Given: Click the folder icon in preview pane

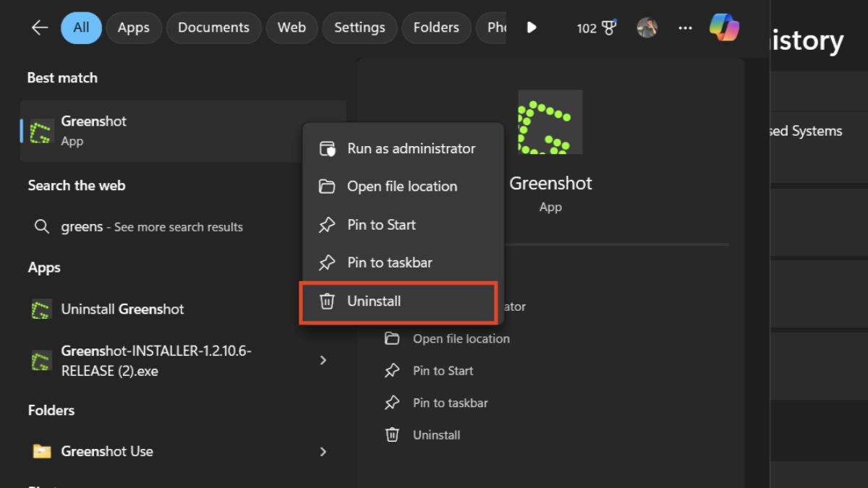Looking at the screenshot, I should pyautogui.click(x=392, y=338).
